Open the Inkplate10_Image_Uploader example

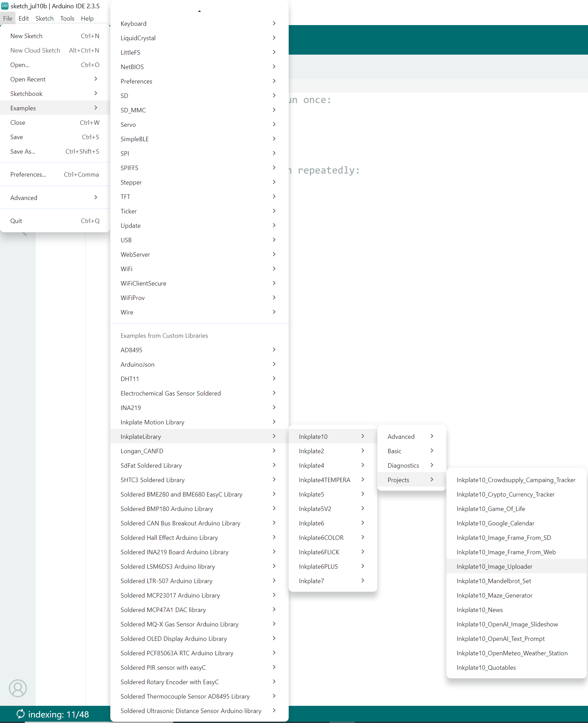[x=494, y=566]
